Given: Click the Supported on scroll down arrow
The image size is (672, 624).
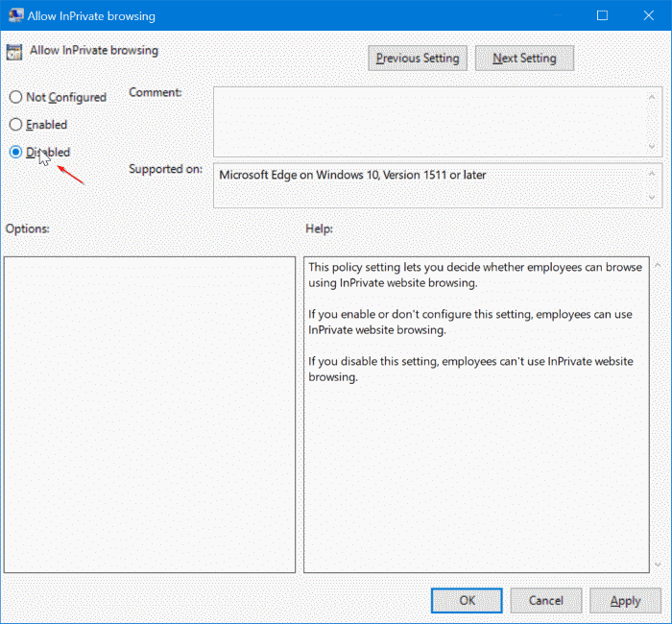Looking at the screenshot, I should [x=653, y=197].
